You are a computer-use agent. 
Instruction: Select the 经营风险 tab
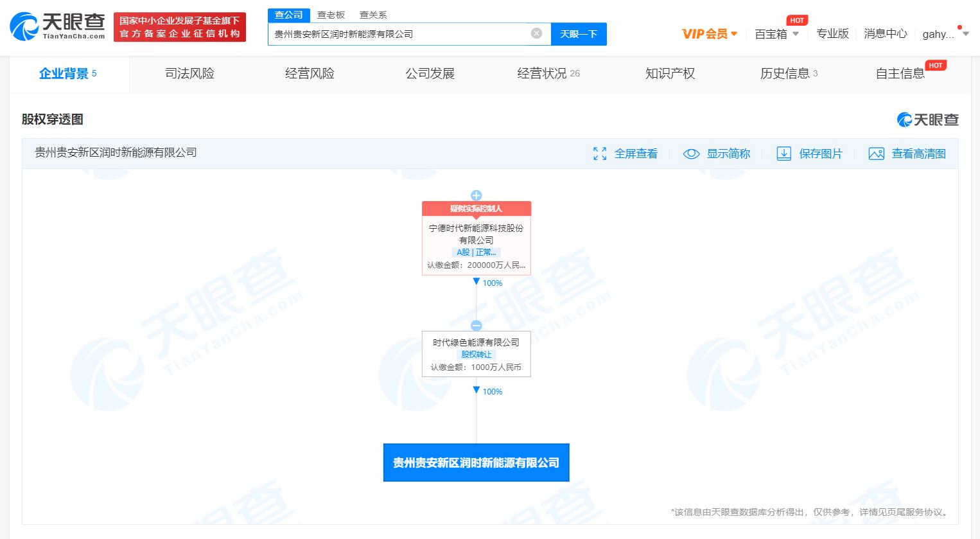point(310,73)
